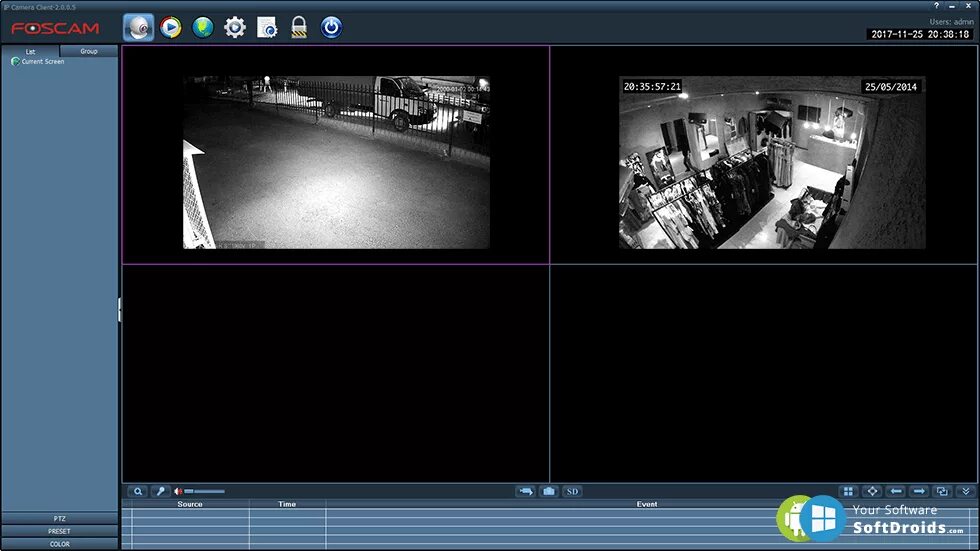The width and height of the screenshot is (980, 551).
Task: Click the four-grid layout icon
Action: point(848,492)
